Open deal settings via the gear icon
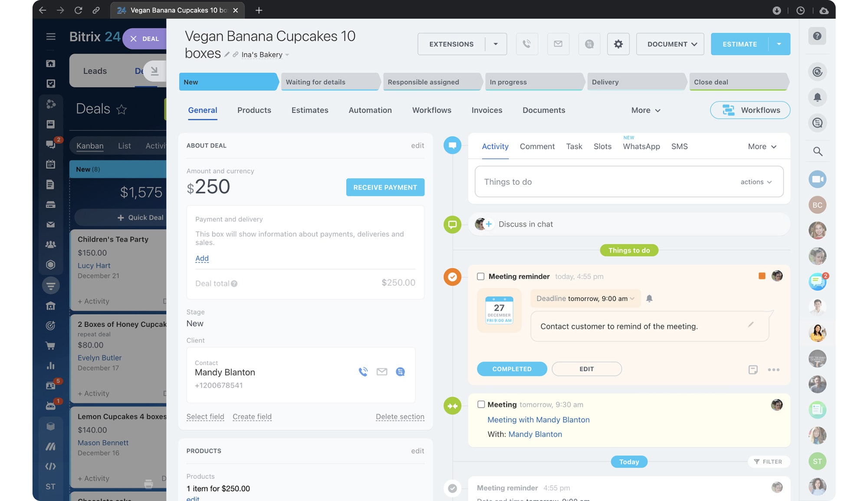Screen dimensions: 868x501 pos(618,44)
